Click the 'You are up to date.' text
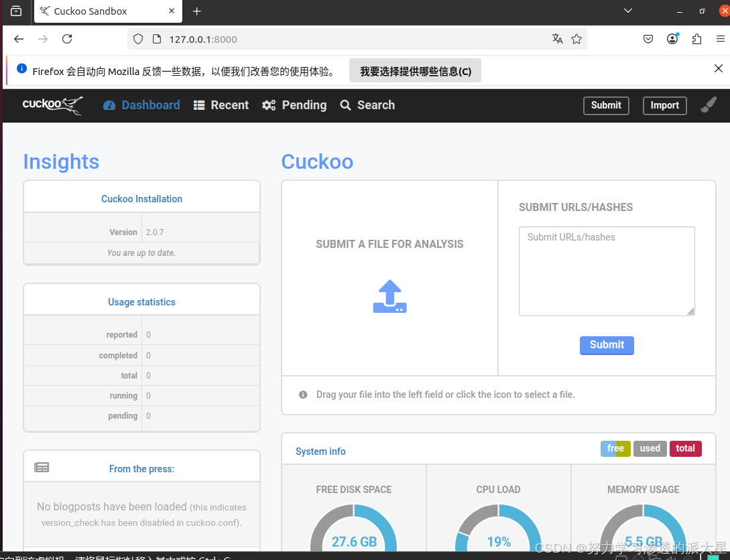 tap(141, 253)
